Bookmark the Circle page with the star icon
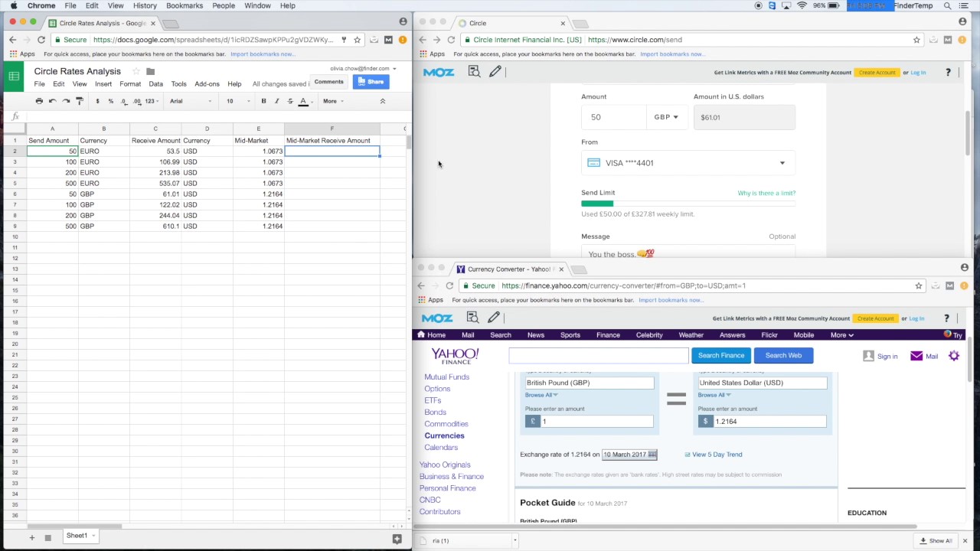The width and height of the screenshot is (980, 551). pos(916,40)
